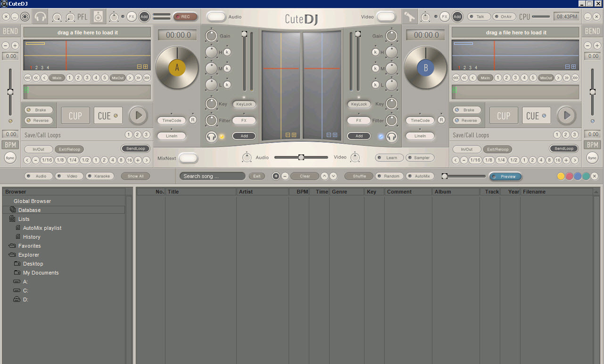Click deck A Sync button
The width and height of the screenshot is (604, 364).
click(10, 158)
